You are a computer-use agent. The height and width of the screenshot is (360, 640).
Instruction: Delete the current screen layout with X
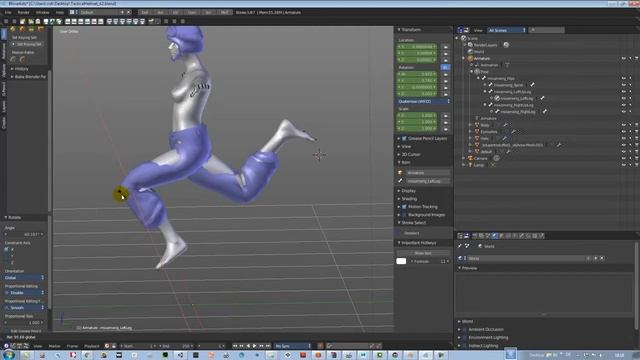pyautogui.click(x=129, y=12)
